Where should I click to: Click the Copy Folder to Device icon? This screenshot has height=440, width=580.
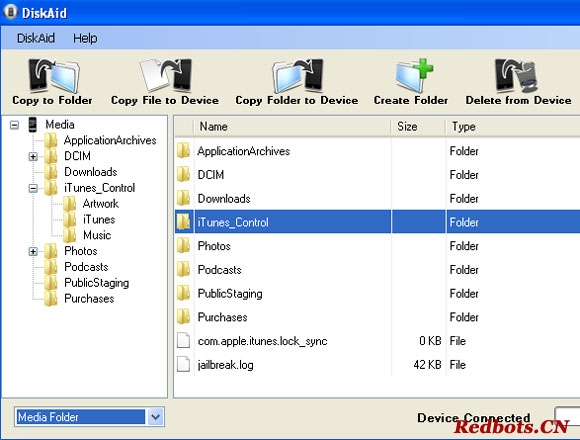click(297, 75)
